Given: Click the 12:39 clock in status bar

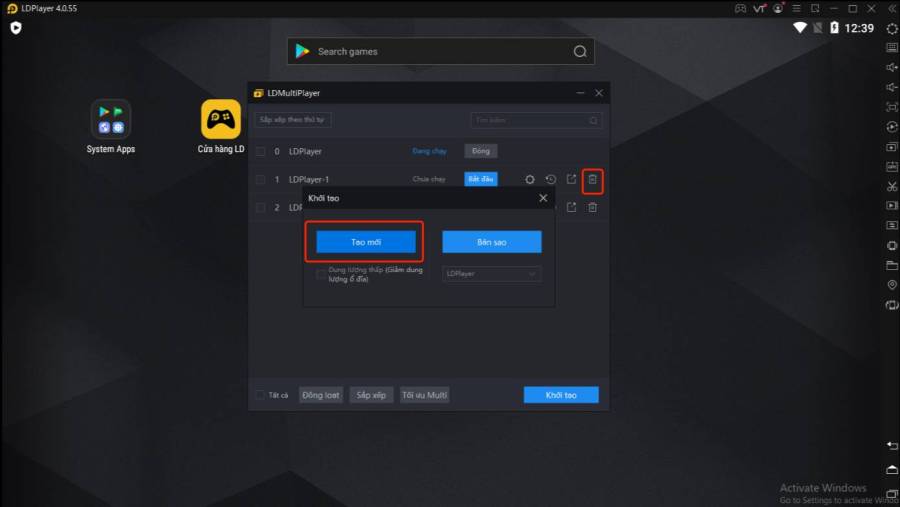Looking at the screenshot, I should coord(859,28).
